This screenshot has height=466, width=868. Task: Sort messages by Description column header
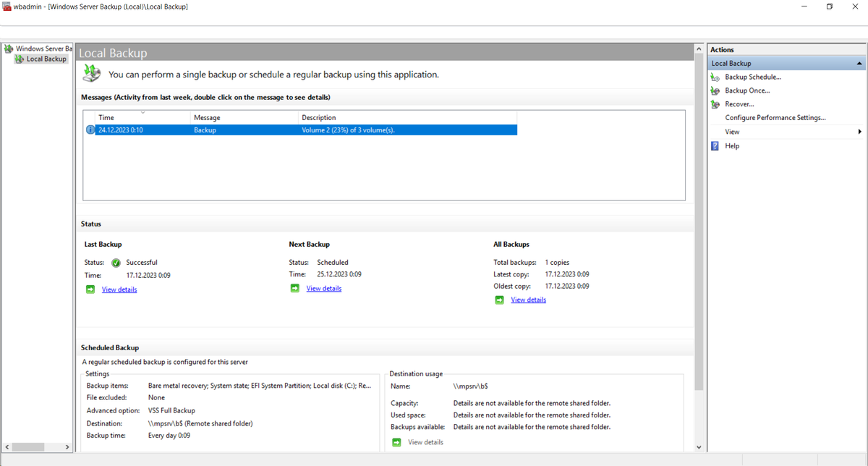407,117
